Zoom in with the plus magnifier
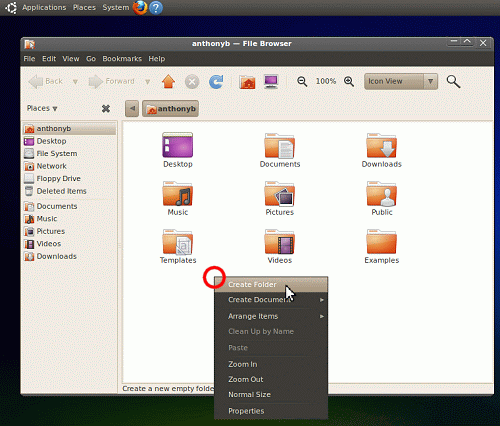This screenshot has height=426, width=500. pyautogui.click(x=349, y=81)
